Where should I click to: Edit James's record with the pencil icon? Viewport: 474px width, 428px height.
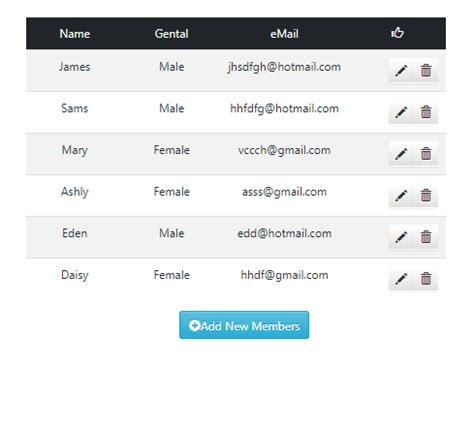click(401, 71)
